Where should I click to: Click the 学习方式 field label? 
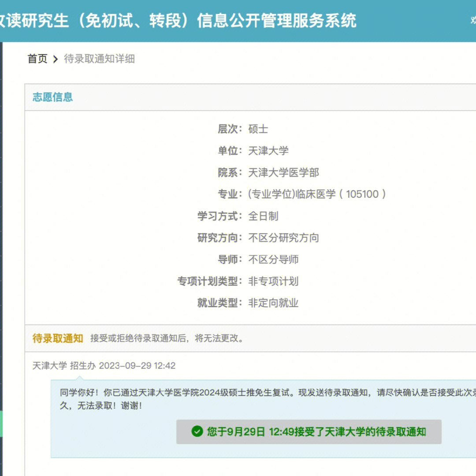[x=219, y=216]
